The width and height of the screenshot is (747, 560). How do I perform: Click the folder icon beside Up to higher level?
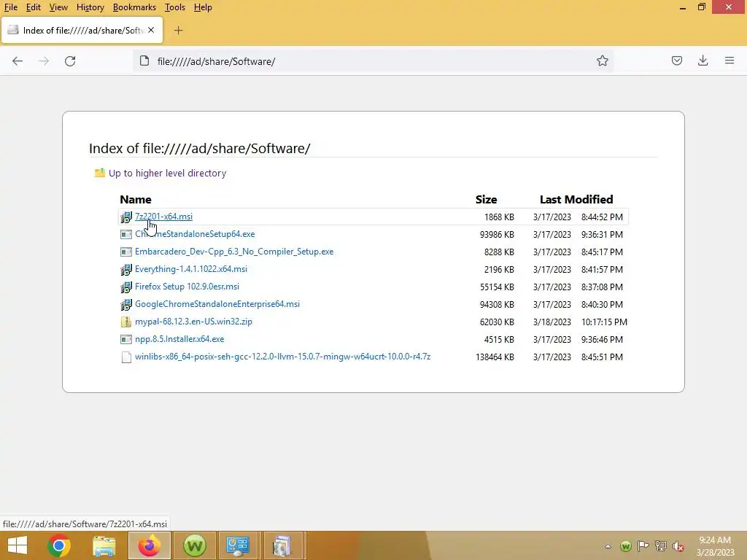pos(99,173)
